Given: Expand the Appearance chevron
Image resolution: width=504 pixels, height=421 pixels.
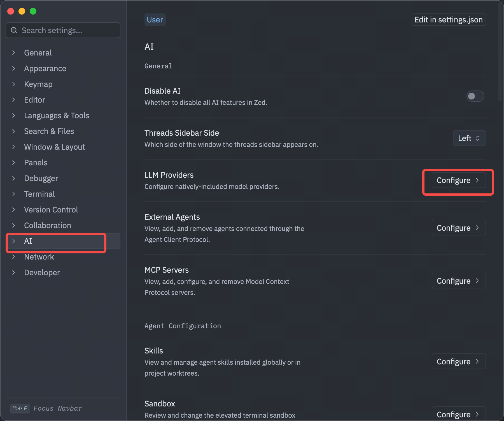Looking at the screenshot, I should 13,68.
